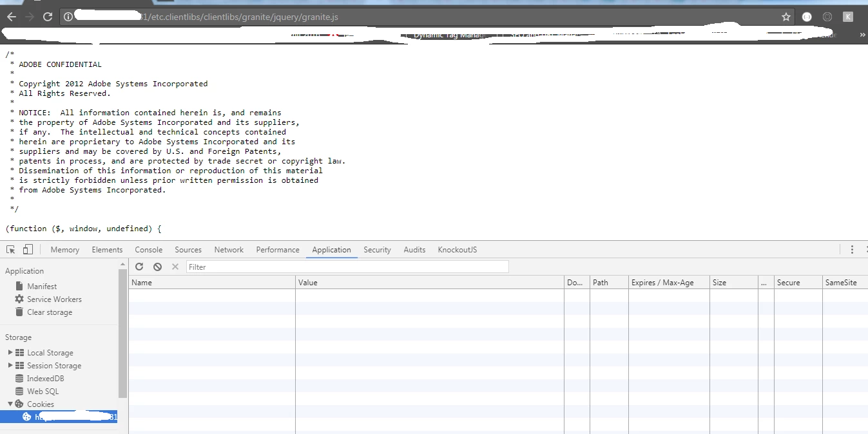
Task: Click the site information icon in address bar
Action: [68, 17]
